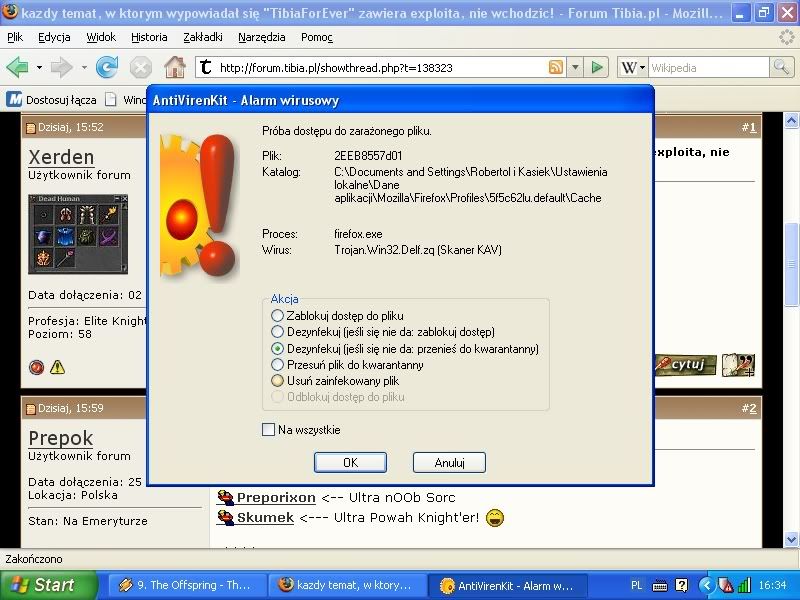
Task: Click the scrollbar down arrow on the page
Action: click(x=791, y=539)
